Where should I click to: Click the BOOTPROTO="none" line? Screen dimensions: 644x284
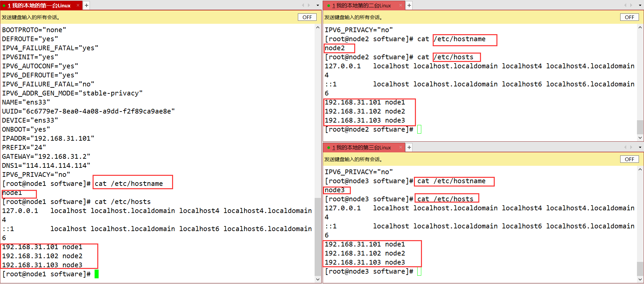[x=34, y=30]
